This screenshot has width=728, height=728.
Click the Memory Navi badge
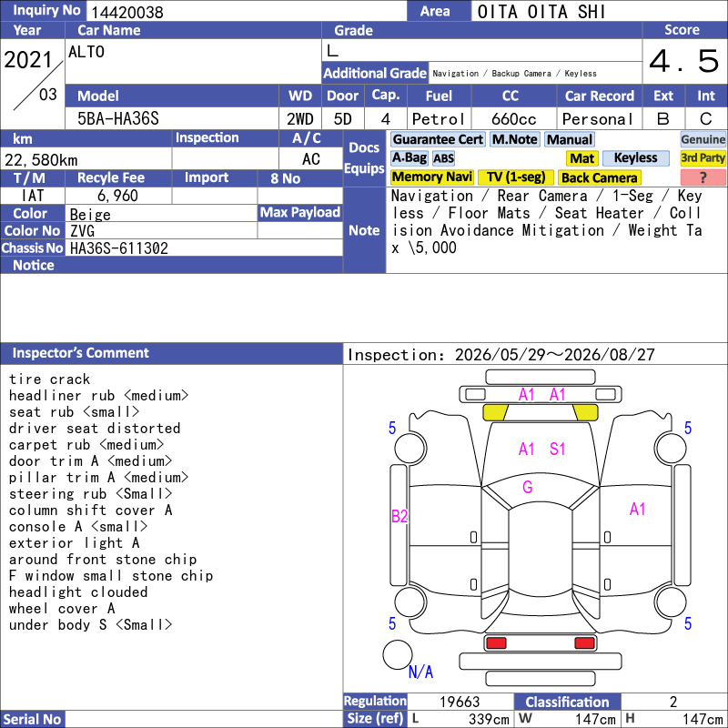pos(431,177)
